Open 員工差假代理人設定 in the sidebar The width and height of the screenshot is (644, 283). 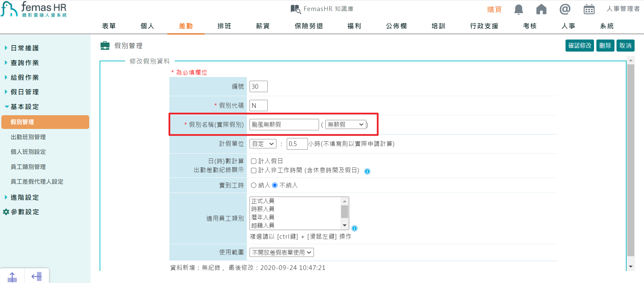pos(37,182)
